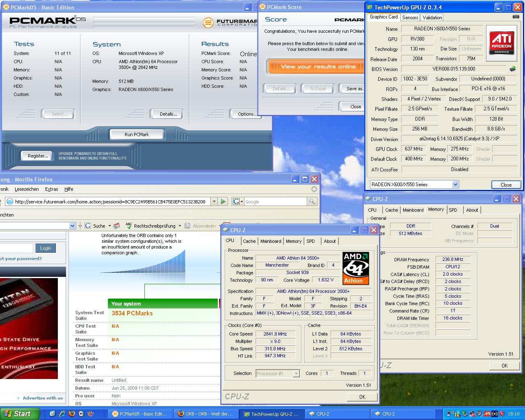This screenshot has height=420, width=525.
Task: Click the Register button in PCMark05
Action: click(38, 156)
